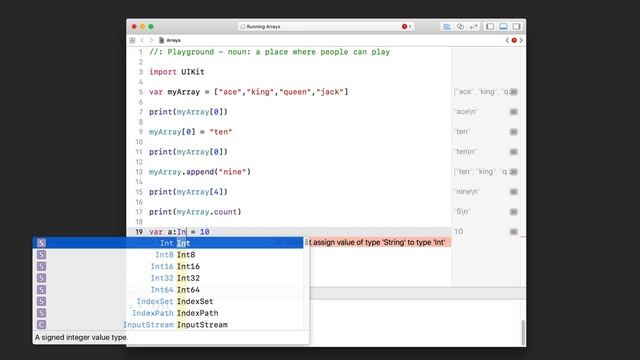640x360 pixels.
Task: Click line number 19 in the gutter
Action: (139, 232)
